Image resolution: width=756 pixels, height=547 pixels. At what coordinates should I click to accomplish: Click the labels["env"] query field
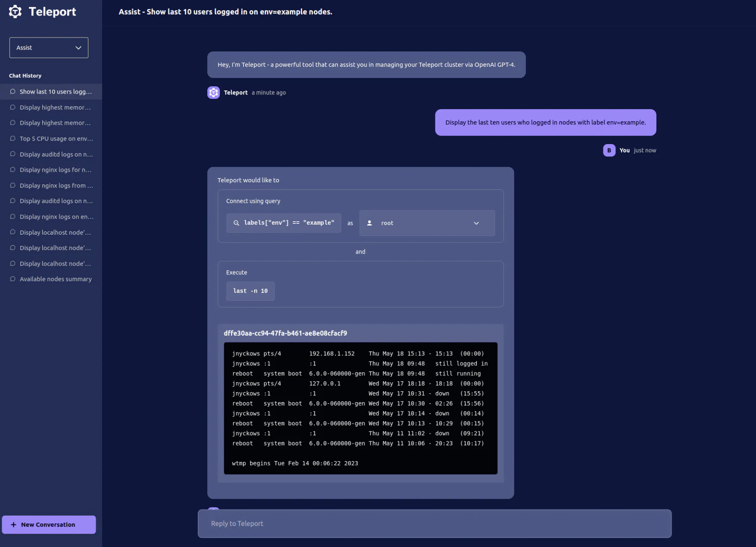284,223
